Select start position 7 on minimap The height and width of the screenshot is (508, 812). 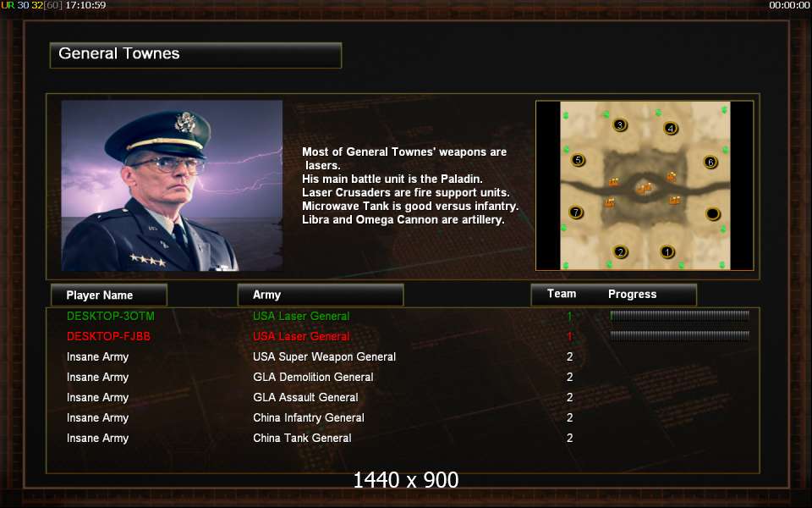576,212
